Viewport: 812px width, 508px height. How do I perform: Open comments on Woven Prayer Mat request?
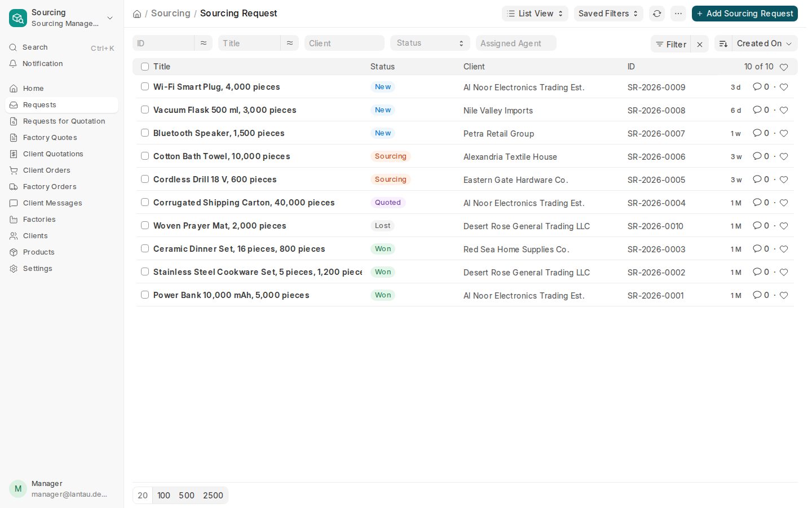(x=761, y=226)
